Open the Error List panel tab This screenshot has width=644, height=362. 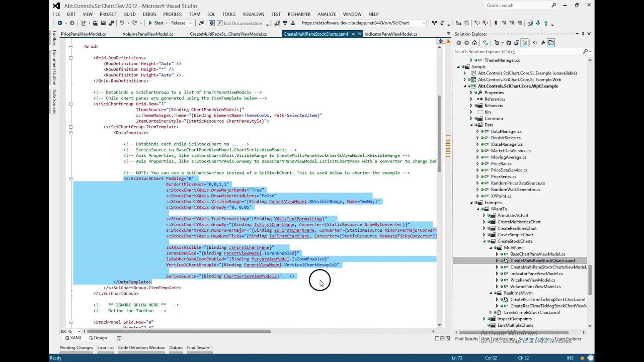pyautogui.click(x=106, y=347)
